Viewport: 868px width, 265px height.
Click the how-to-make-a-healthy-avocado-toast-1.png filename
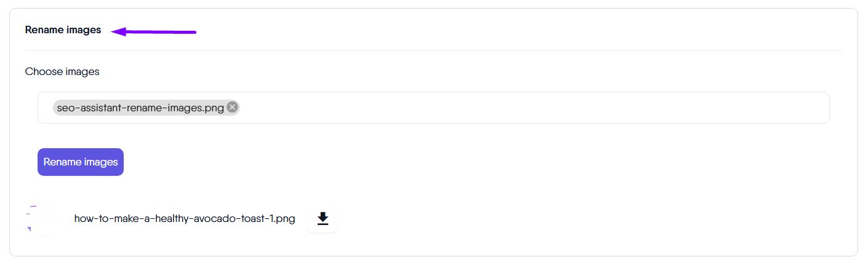tap(184, 219)
